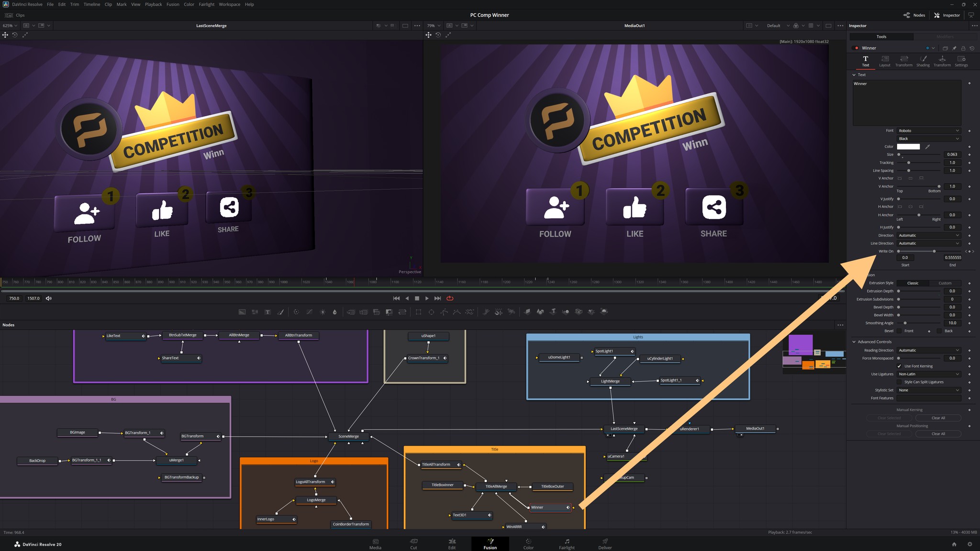This screenshot has width=980, height=551.
Task: Switch to the Fairlight page
Action: pyautogui.click(x=567, y=544)
